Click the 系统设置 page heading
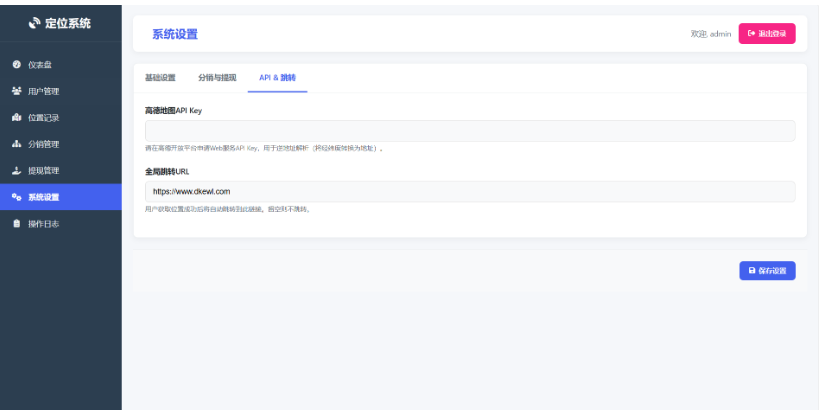The width and height of the screenshot is (825, 410). coord(175,34)
